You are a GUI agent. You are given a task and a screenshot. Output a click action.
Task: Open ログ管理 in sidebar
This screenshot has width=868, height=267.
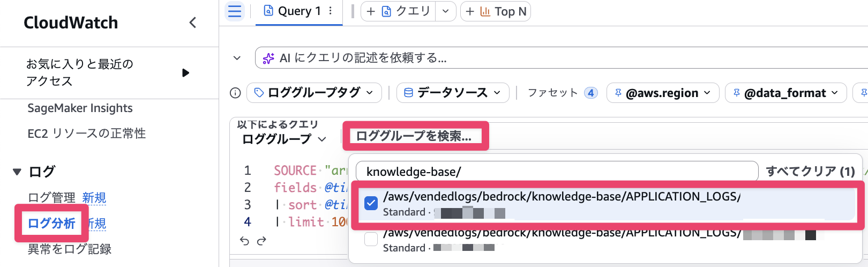point(51,197)
